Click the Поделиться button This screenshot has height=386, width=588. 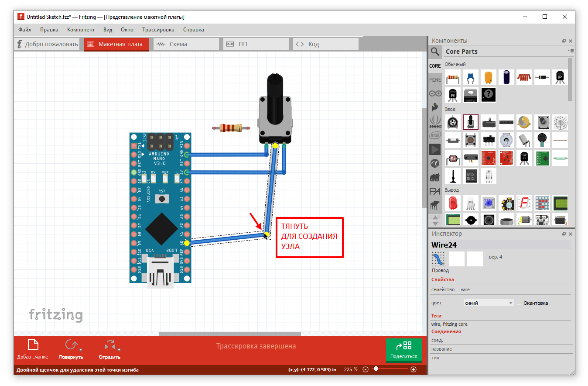[403, 350]
